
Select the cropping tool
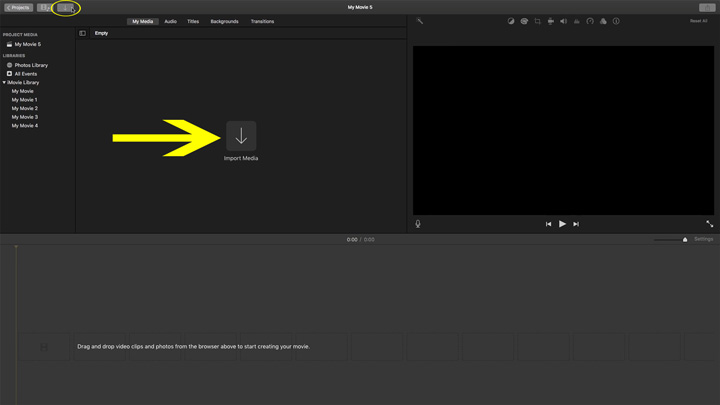[x=537, y=21]
